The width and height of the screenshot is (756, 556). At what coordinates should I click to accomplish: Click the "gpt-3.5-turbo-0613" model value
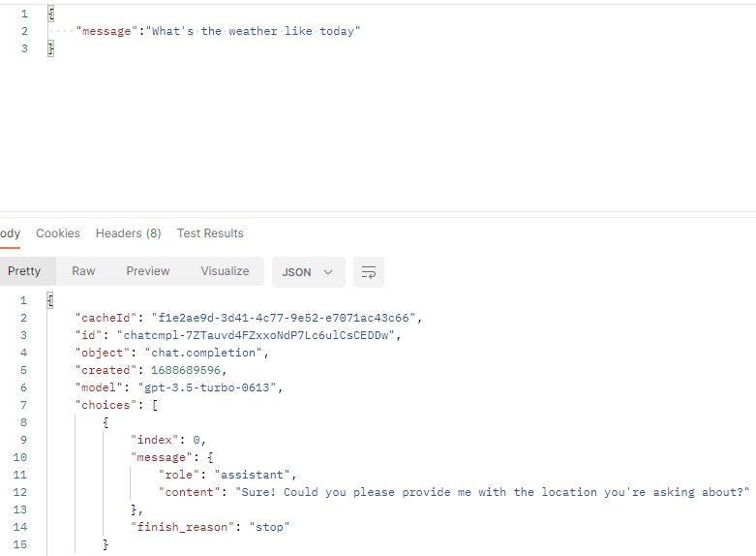coord(207,387)
